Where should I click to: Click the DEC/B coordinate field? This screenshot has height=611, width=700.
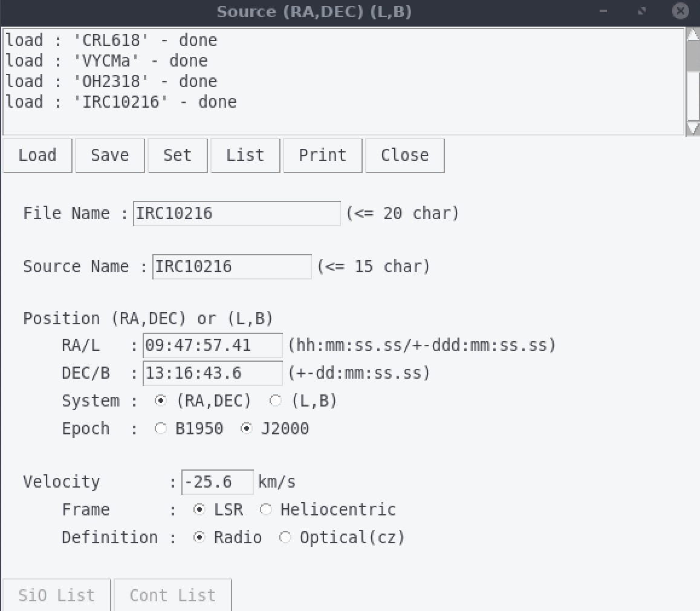(212, 373)
